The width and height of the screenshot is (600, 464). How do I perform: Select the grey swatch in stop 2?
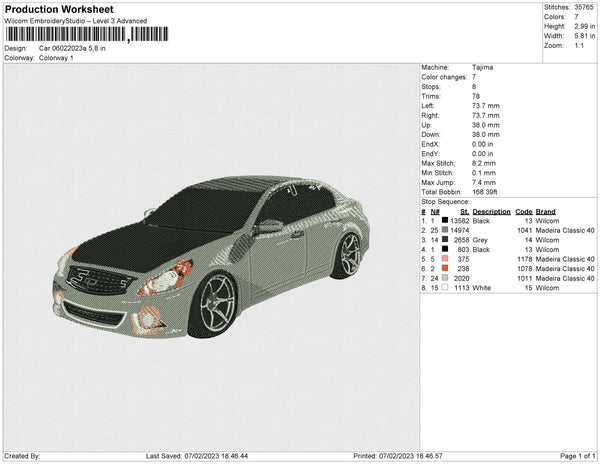click(443, 230)
